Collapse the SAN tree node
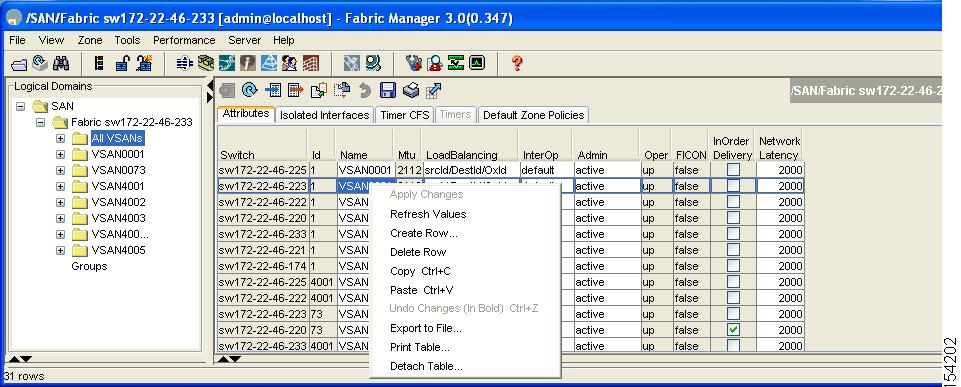The image size is (961, 387). click(x=20, y=106)
